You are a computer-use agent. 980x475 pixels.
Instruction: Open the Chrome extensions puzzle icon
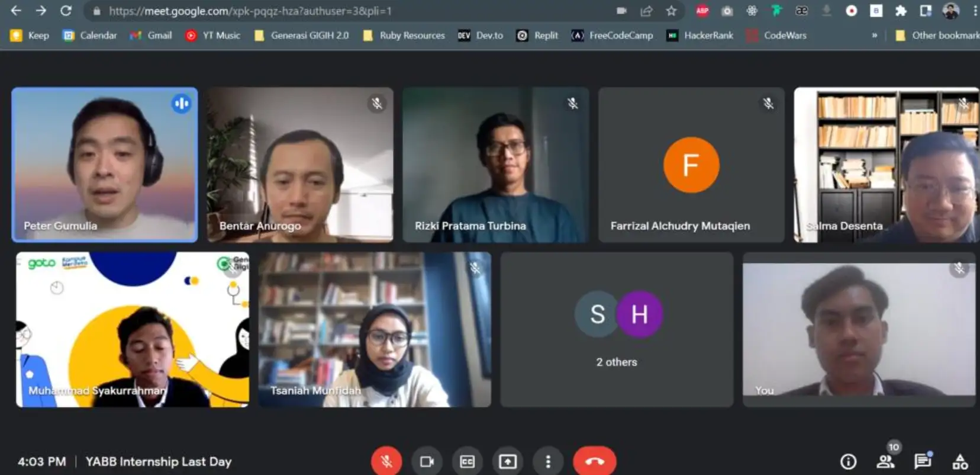[901, 11]
